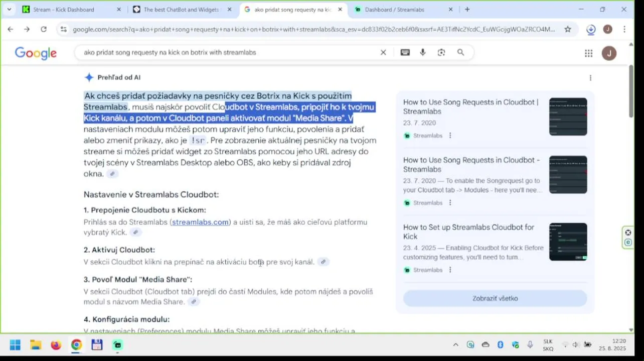Viewport: 644px width, 361px height.
Task: Click '1. Prepojenie Cloudbotu s Kickom:' text
Action: 144,210
